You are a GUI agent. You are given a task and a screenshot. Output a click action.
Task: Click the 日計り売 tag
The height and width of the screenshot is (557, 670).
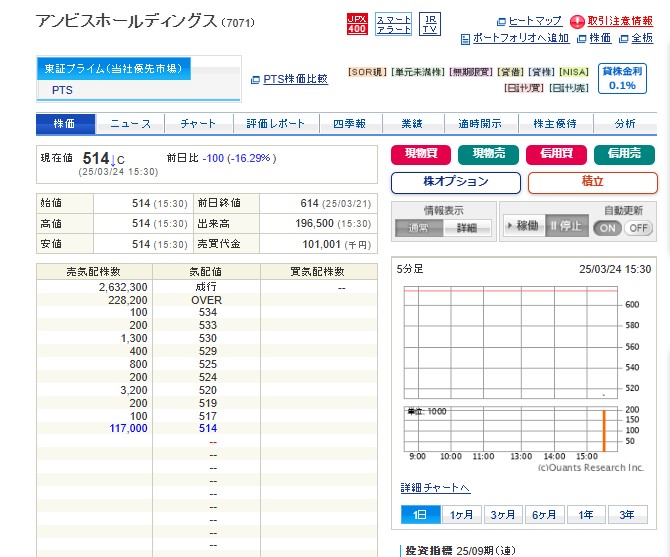[x=569, y=88]
